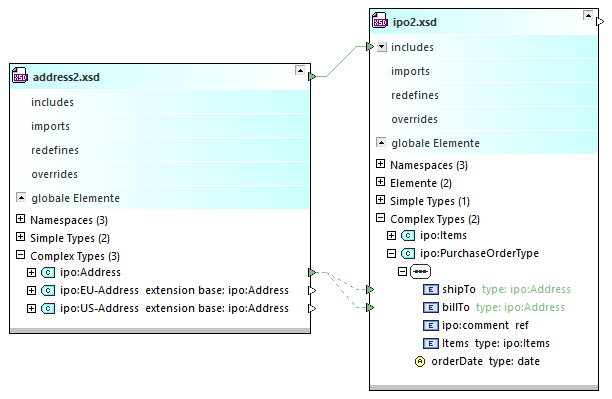The width and height of the screenshot is (612, 399).
Task: Click the green output arrow beside ipo:Address
Action: 312,272
